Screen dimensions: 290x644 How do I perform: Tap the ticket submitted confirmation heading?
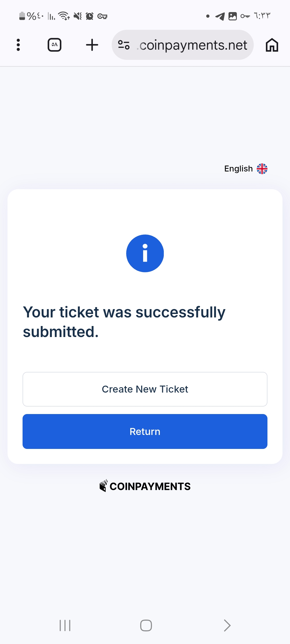(x=124, y=322)
